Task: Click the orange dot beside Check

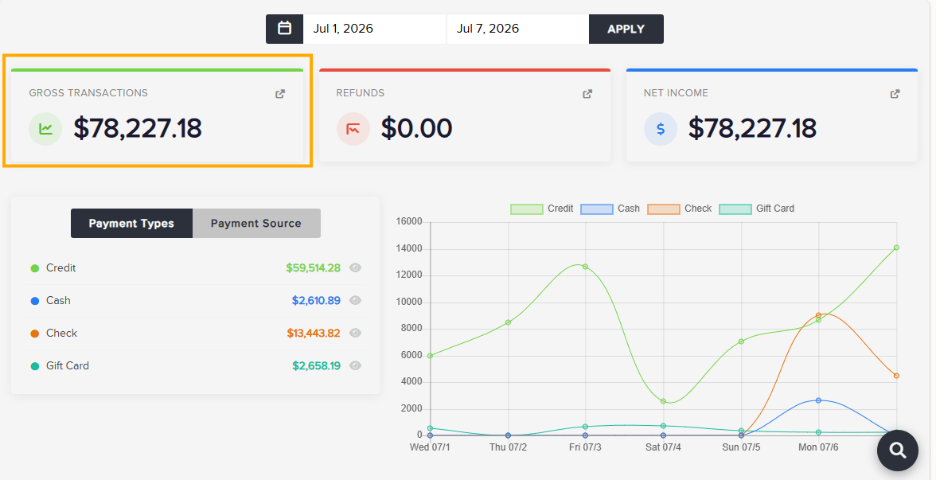Action: (35, 334)
